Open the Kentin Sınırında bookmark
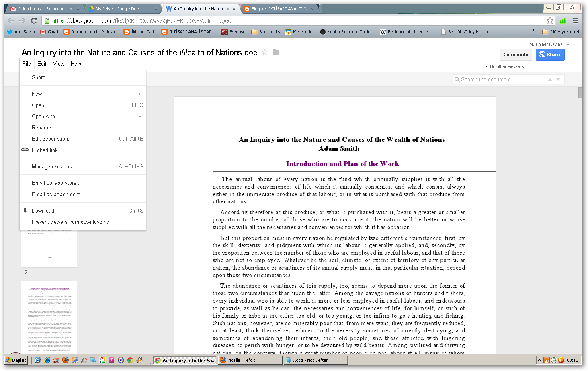Viewport: 588px width, 371px height. [347, 32]
